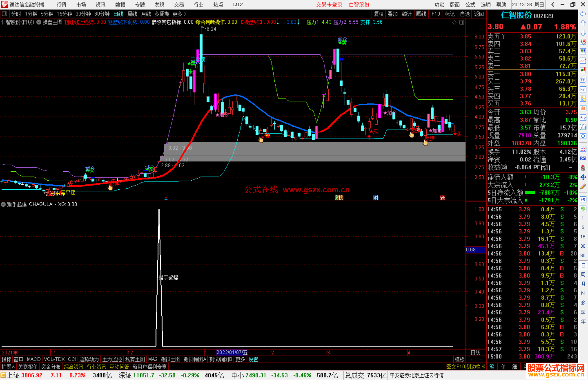Toggle the panel icon left of 分时

(x=5, y=14)
